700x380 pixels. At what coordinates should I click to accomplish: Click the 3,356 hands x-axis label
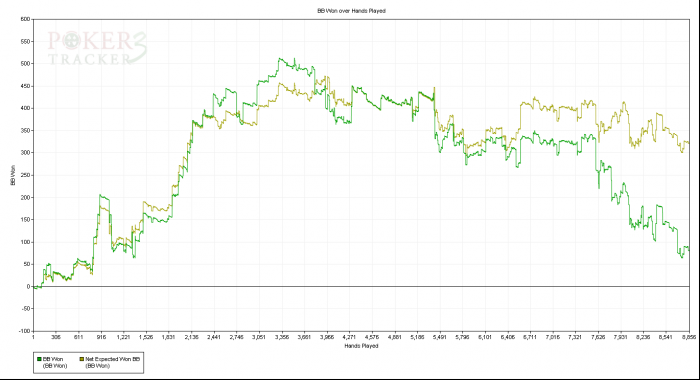pyautogui.click(x=282, y=337)
